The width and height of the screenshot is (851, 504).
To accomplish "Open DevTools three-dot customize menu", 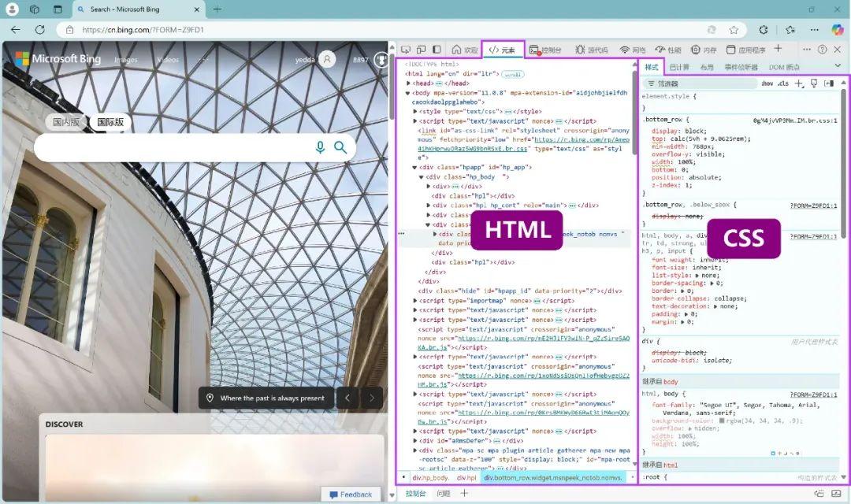I will click(x=807, y=50).
